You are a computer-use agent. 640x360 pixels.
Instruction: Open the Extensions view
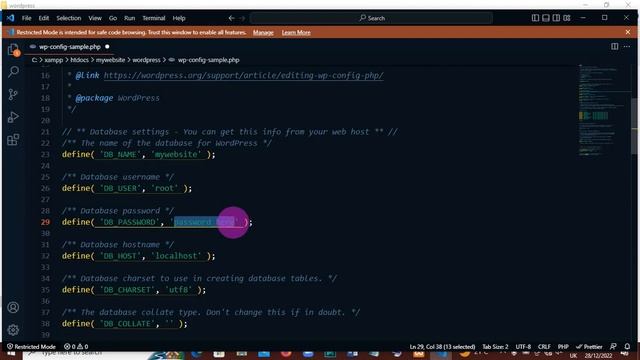click(13, 140)
